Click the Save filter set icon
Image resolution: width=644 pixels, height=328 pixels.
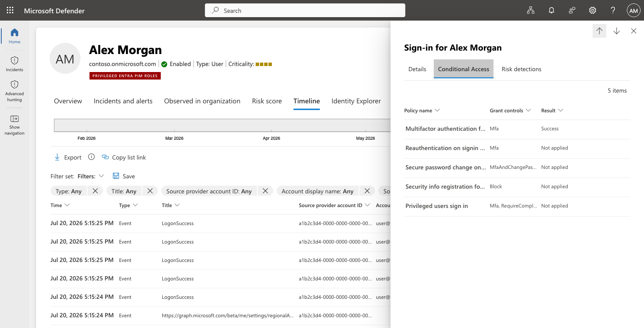(x=116, y=176)
